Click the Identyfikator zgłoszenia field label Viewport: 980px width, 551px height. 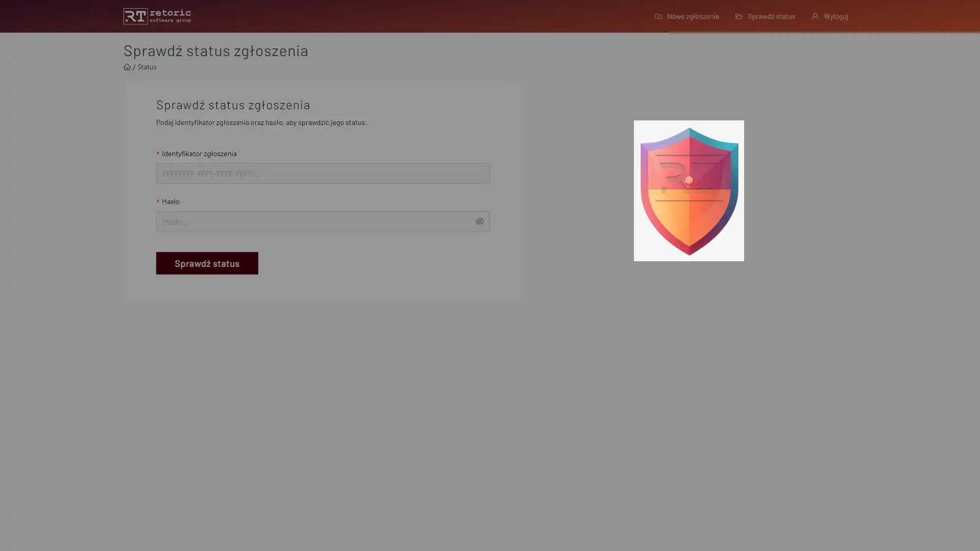[x=199, y=154]
